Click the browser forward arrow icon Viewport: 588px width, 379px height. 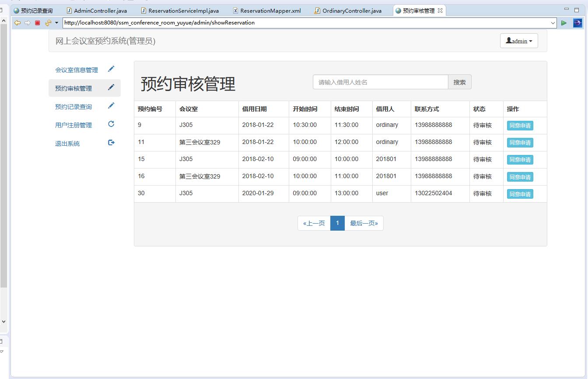27,23
